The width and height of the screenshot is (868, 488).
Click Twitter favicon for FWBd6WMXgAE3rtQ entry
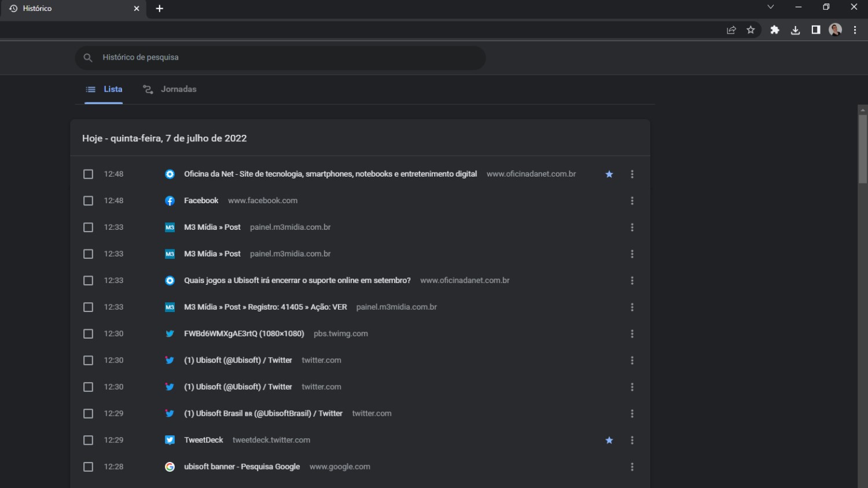point(170,334)
